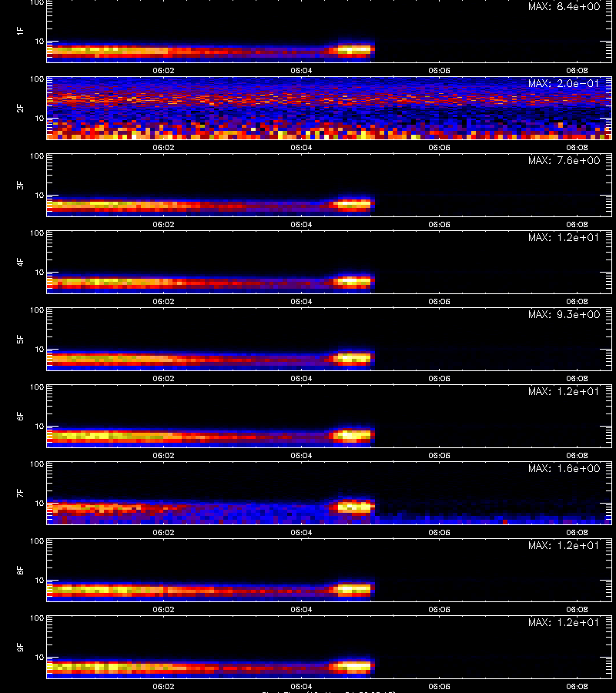Viewport: 616px width, 693px height.
Task: Select the 'MAX: 1.2e+01' text in panel 8F
Action: click(x=564, y=545)
